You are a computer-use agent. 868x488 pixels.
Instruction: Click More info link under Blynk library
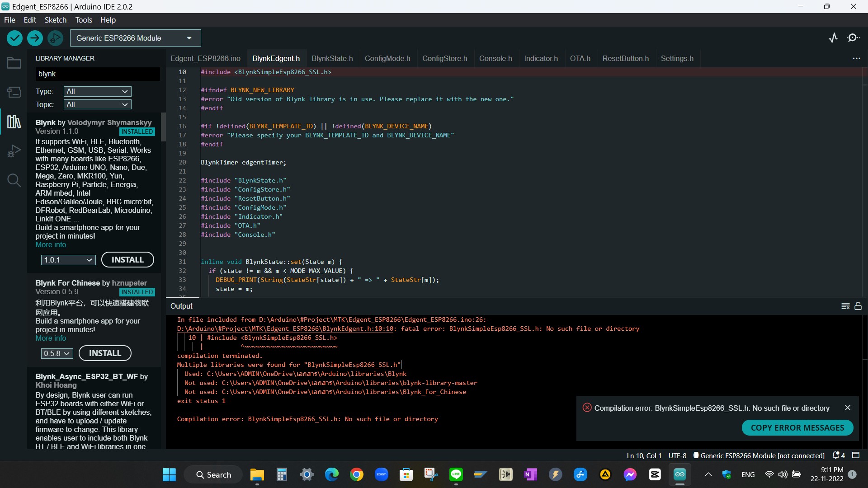coord(51,244)
